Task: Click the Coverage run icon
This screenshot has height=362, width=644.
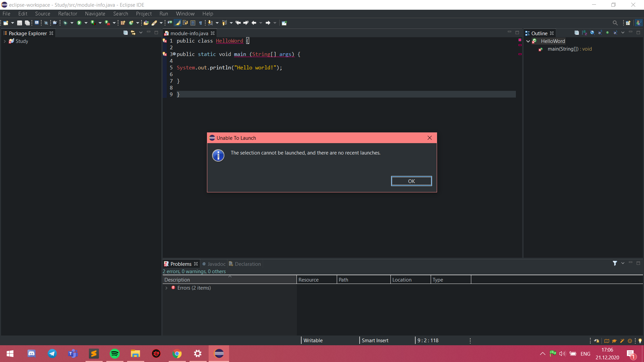Action: click(93, 23)
